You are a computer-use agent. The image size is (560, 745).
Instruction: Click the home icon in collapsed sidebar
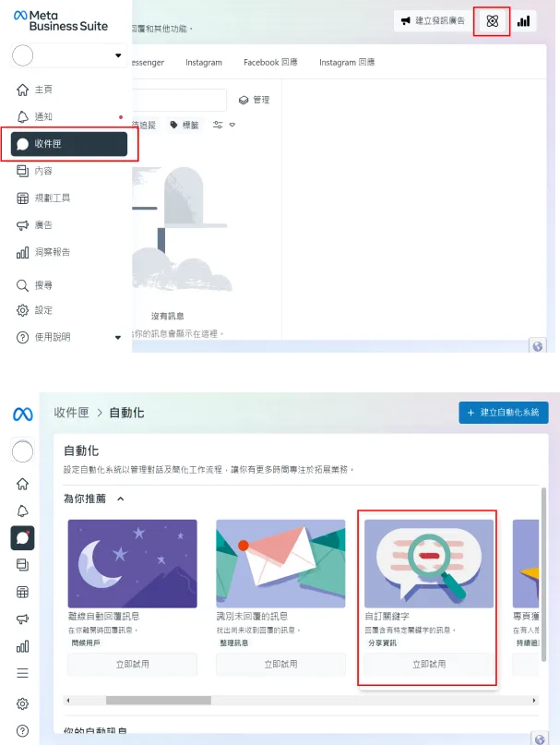point(22,484)
